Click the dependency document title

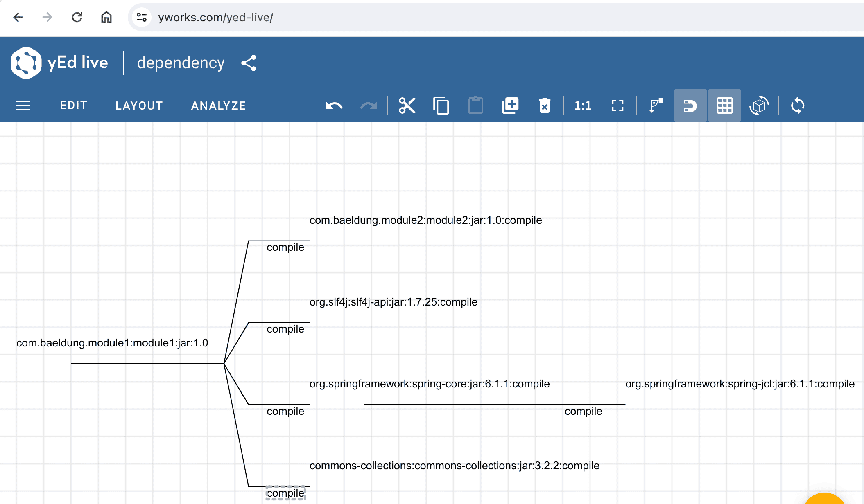[x=181, y=63]
